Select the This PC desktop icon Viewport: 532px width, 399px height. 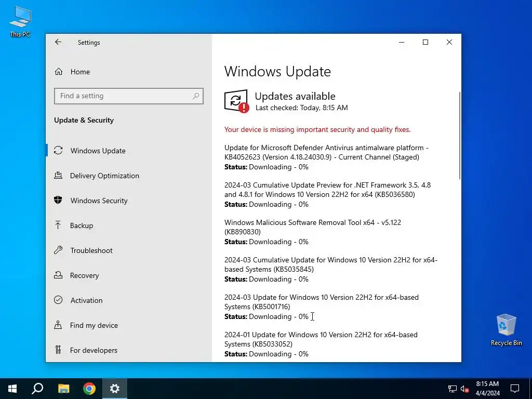20,22
